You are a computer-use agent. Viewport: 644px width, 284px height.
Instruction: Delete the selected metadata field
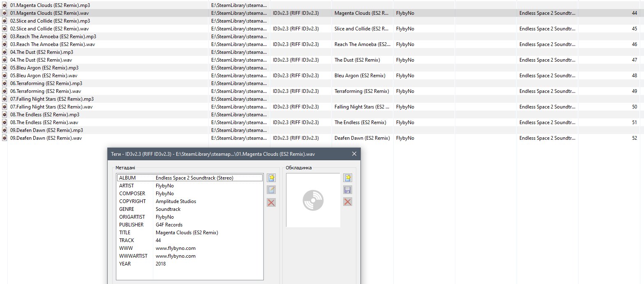click(271, 202)
